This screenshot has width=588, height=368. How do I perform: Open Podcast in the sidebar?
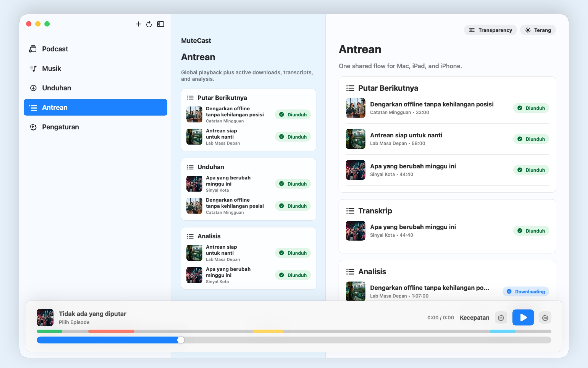[x=96, y=49]
